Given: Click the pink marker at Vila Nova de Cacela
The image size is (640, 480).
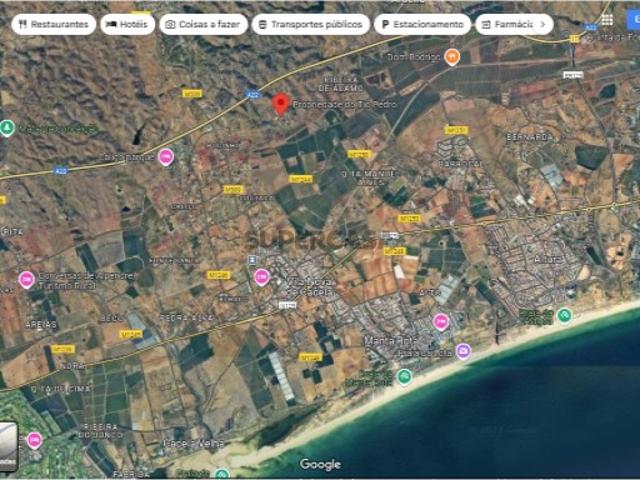Looking at the screenshot, I should [261, 277].
